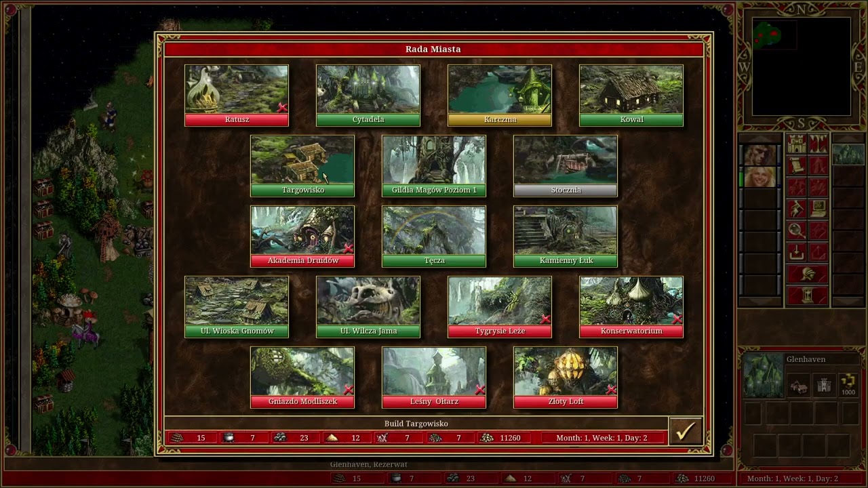868x488 pixels.
Task: Build the Cytadela
Action: click(368, 96)
